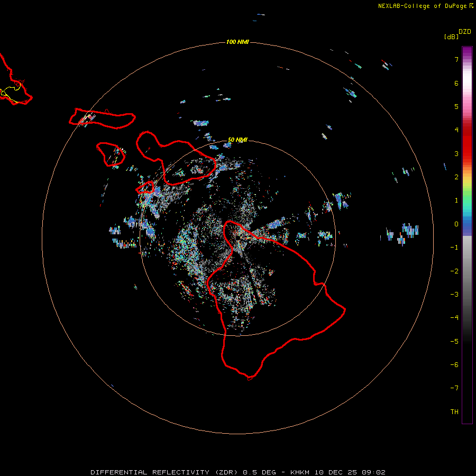476x476 pixels.
Task: Select the 100 NMI range ring label
Action: [237, 42]
